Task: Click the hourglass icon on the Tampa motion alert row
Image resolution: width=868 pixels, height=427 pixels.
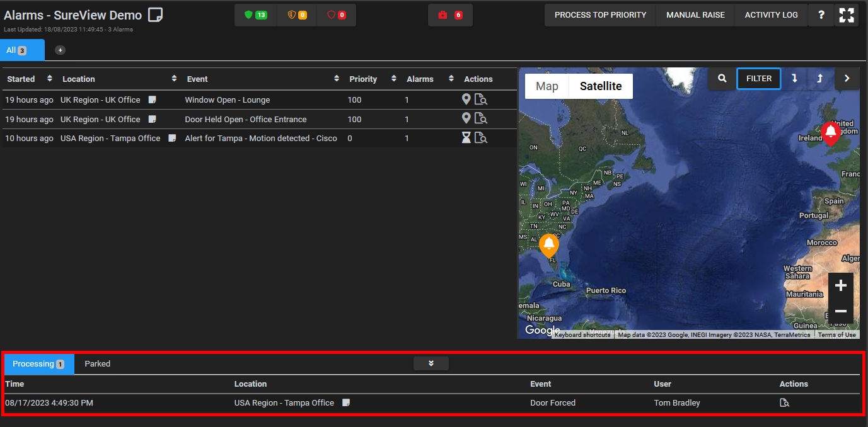Action: pos(466,138)
